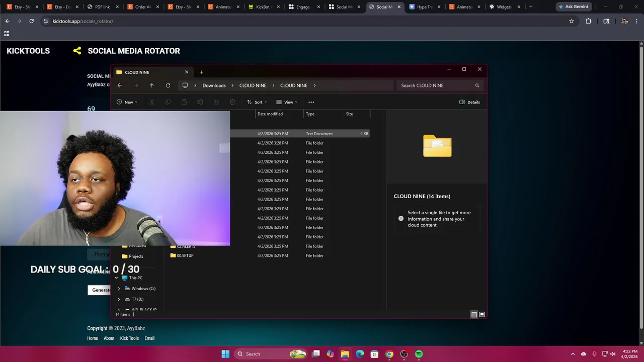
Task: Go to Downloads in the breadcrumb
Action: pyautogui.click(x=214, y=85)
